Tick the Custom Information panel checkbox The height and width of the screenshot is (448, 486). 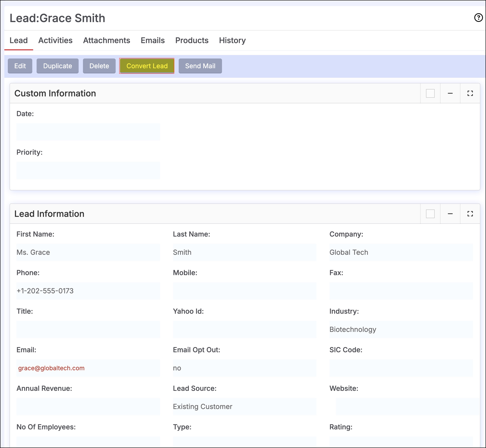(x=430, y=93)
